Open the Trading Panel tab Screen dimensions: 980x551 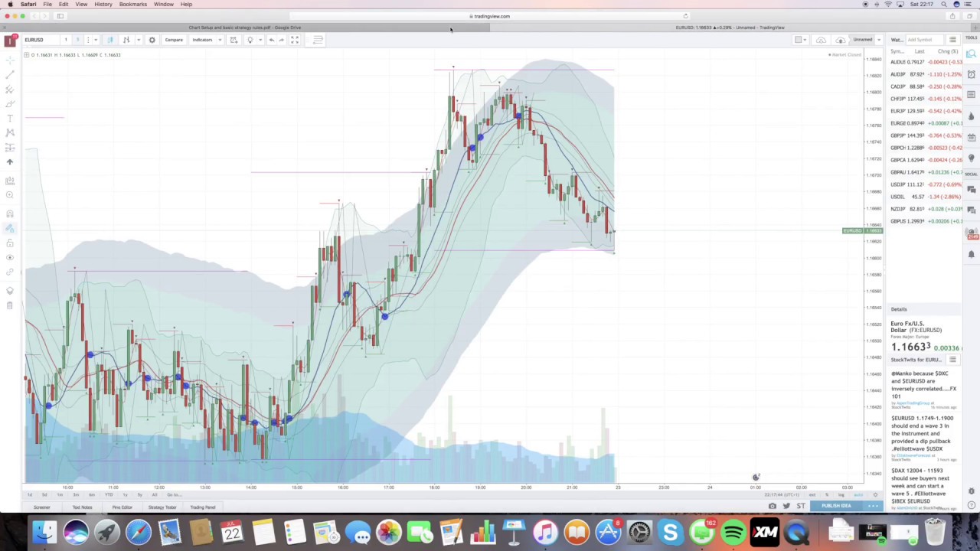coord(202,507)
